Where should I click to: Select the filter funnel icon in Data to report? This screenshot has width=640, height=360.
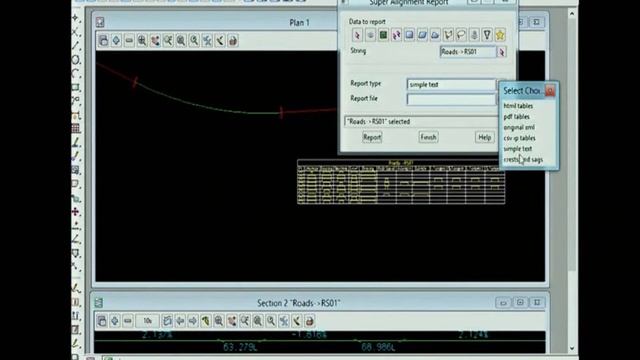point(487,35)
